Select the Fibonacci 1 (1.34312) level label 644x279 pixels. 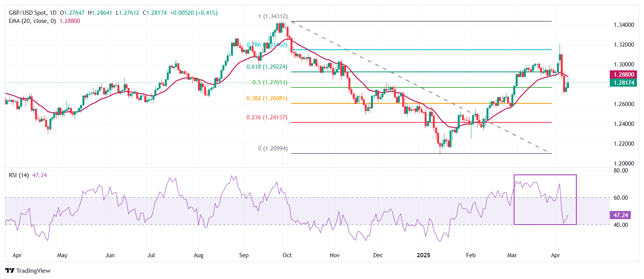tap(273, 16)
